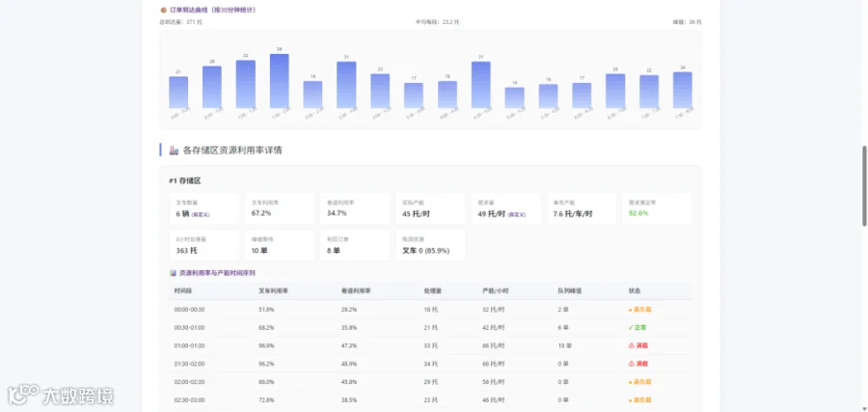Click the 72.8% forklift utilization cell
Viewport: 868px width, 412px height.
coord(266,399)
